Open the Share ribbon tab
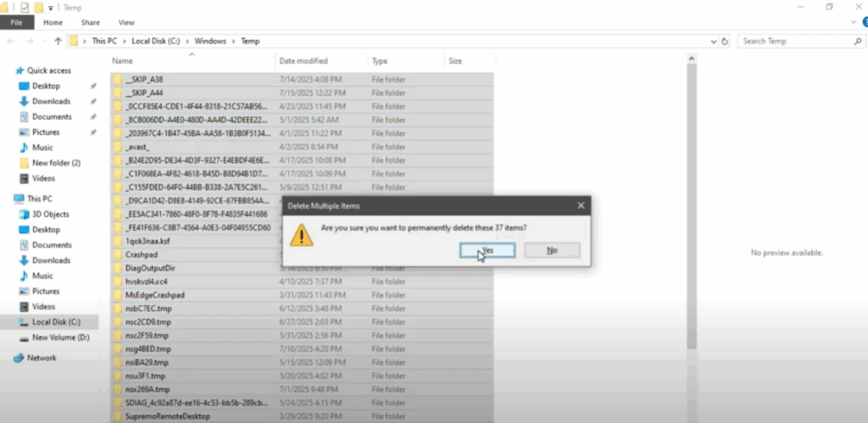868x423 pixels. (x=90, y=23)
